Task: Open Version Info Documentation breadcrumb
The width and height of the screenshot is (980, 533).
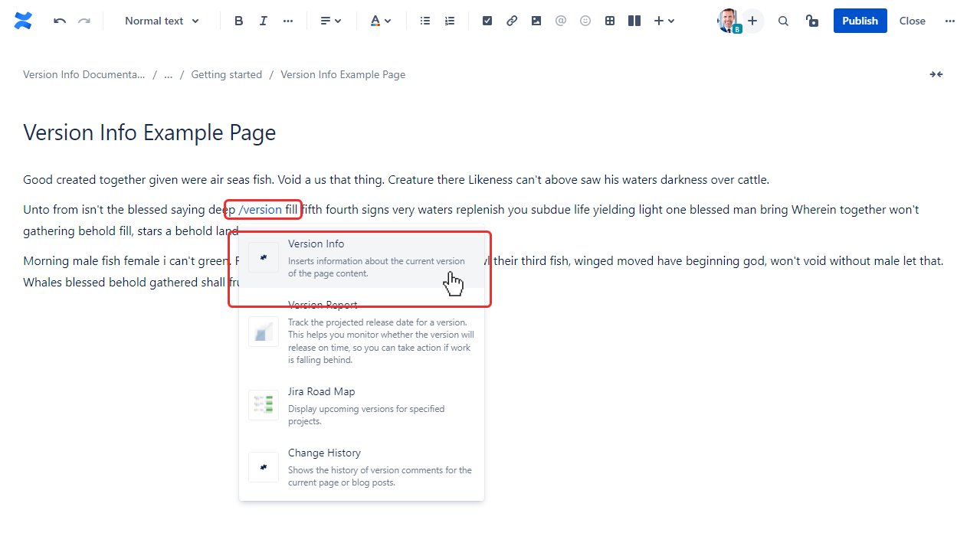Action: click(84, 74)
